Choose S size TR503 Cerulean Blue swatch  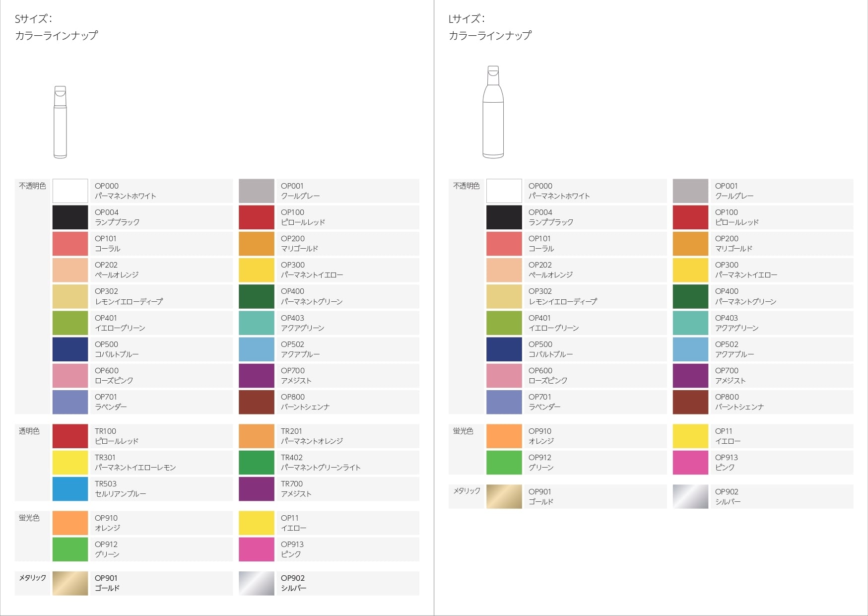70,489
